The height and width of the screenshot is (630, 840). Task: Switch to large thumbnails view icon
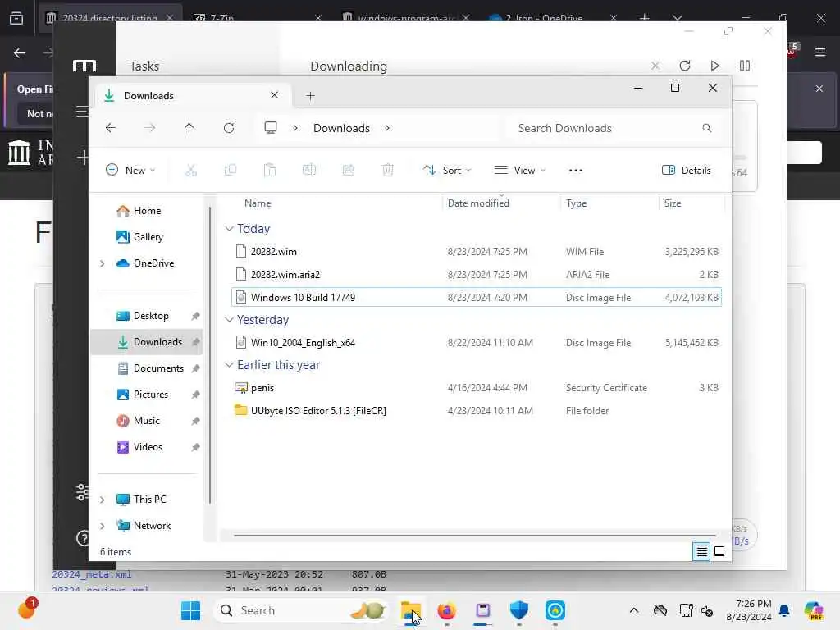(719, 551)
